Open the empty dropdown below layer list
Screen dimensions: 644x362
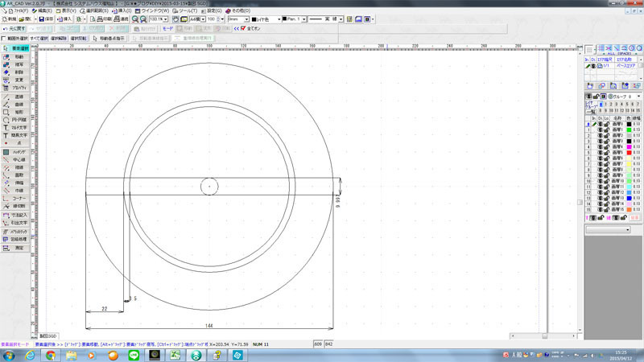click(609, 230)
